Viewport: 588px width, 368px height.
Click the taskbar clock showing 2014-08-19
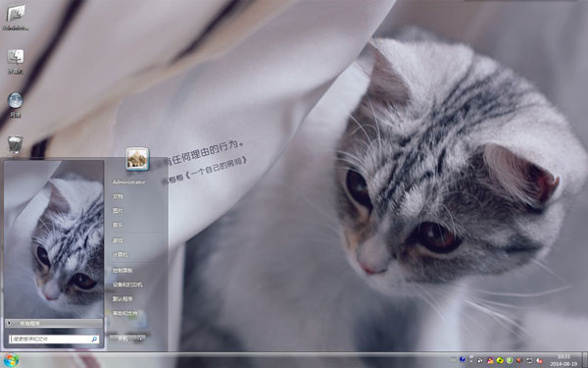pyautogui.click(x=563, y=360)
